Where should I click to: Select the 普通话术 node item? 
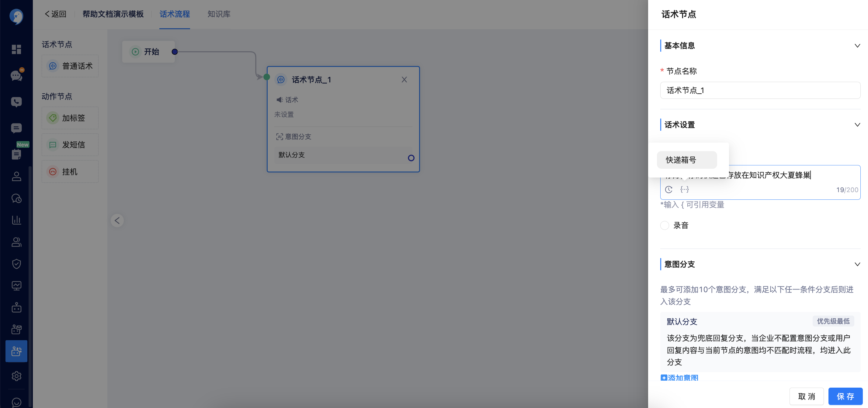(x=70, y=66)
